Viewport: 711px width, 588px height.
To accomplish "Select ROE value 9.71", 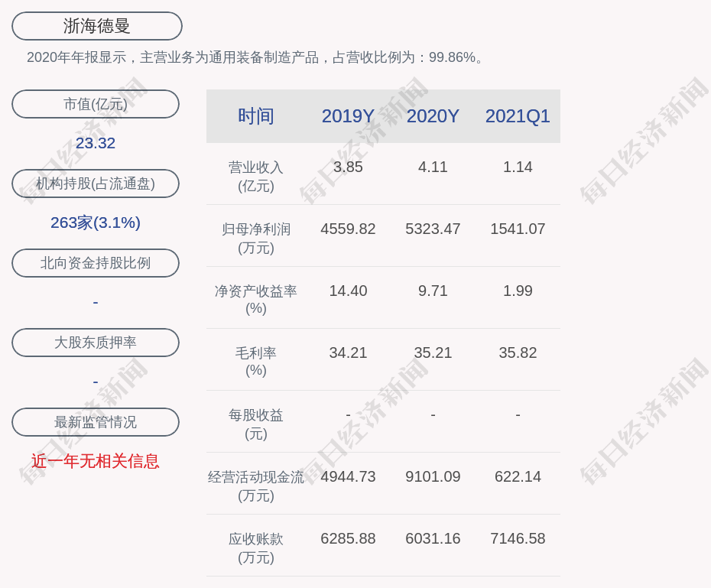I will click(433, 291).
